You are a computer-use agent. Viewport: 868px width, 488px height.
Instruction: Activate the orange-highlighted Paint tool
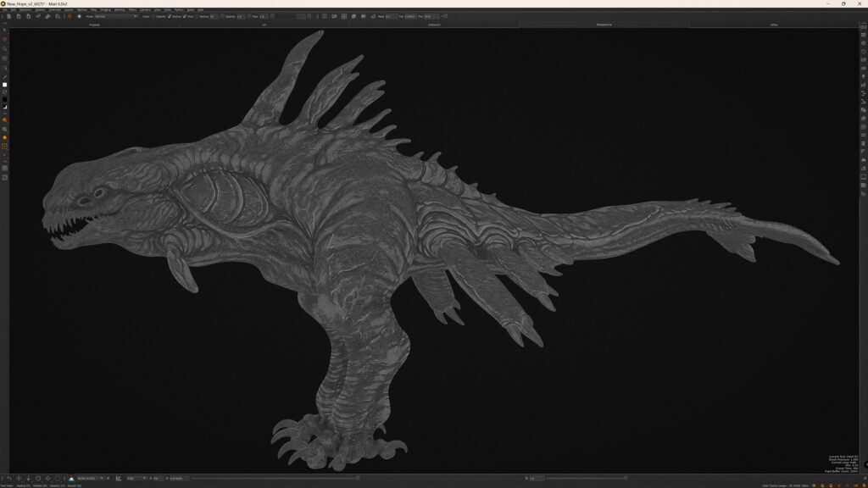(x=4, y=39)
